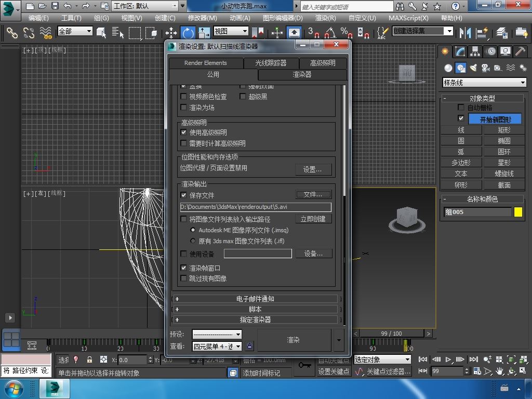Activate the Select and Rotate tool

pos(188,33)
